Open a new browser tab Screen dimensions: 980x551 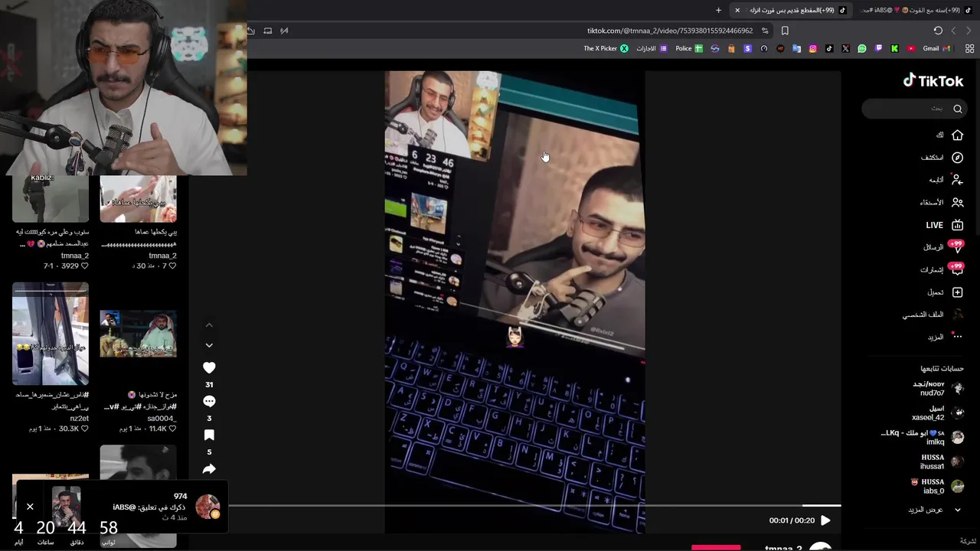718,10
